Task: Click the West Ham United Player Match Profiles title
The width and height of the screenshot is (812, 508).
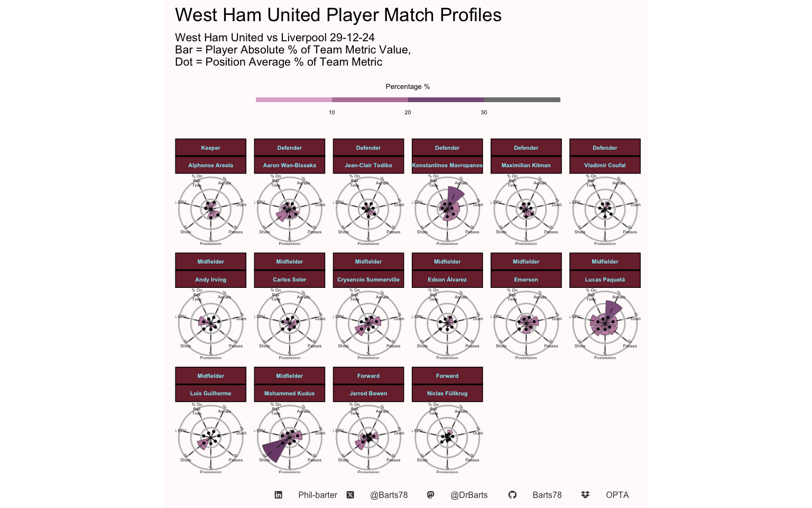Action: point(338,15)
